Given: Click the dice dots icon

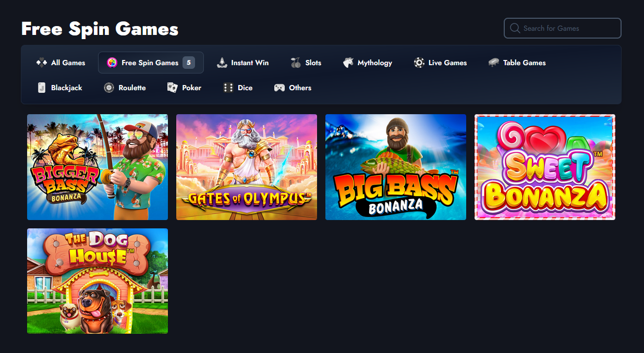Looking at the screenshot, I should (x=228, y=88).
